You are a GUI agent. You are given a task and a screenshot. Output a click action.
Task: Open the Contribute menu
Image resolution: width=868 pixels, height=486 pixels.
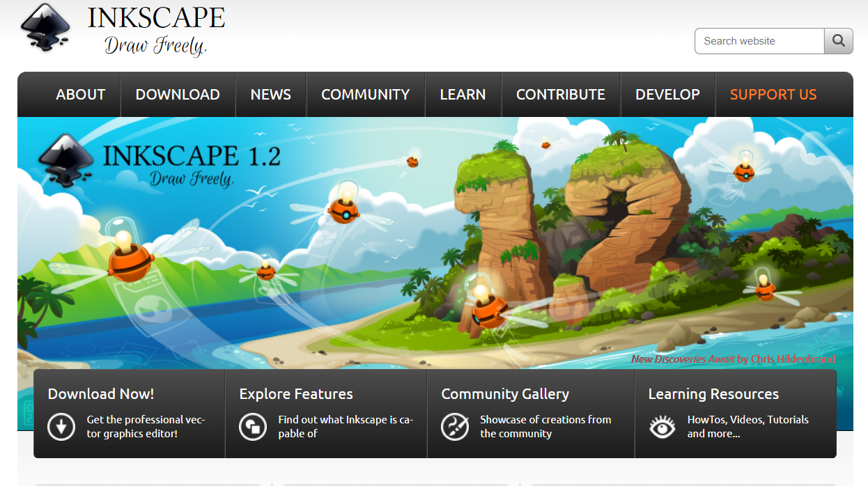pyautogui.click(x=561, y=95)
